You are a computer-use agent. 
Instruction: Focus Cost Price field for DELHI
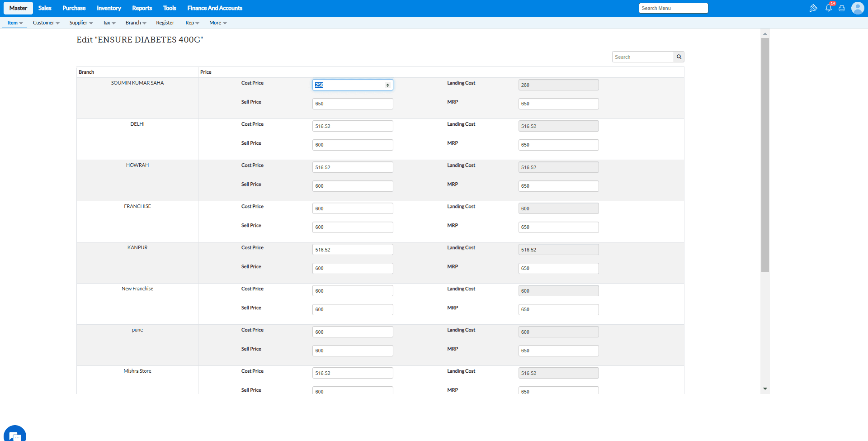click(353, 126)
